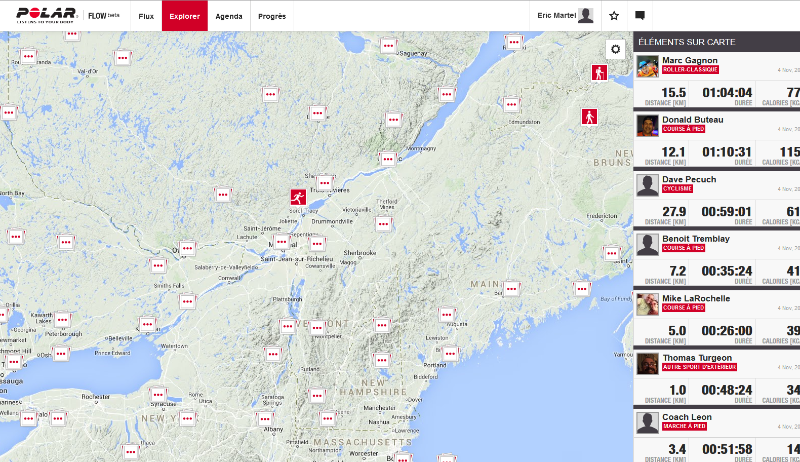Expand the Eric Martel profile menu
Image resolution: width=800 pixels, height=462 pixels.
565,16
